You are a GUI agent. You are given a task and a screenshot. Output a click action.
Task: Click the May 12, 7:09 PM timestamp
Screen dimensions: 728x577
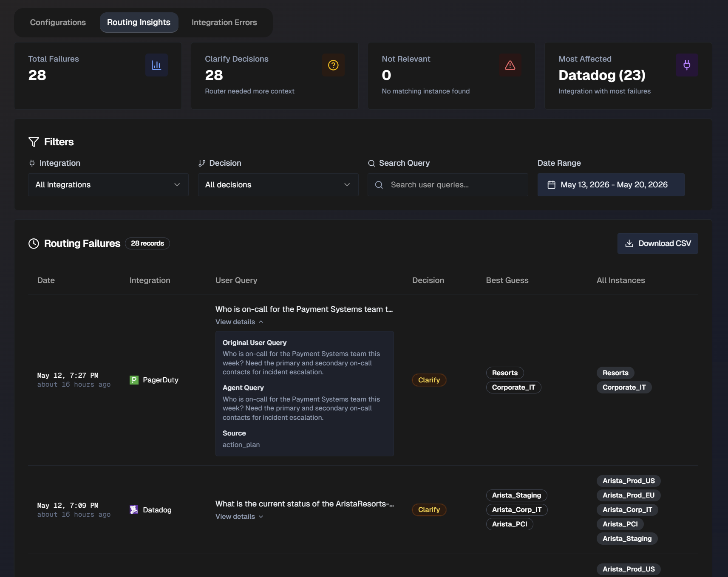pos(68,506)
